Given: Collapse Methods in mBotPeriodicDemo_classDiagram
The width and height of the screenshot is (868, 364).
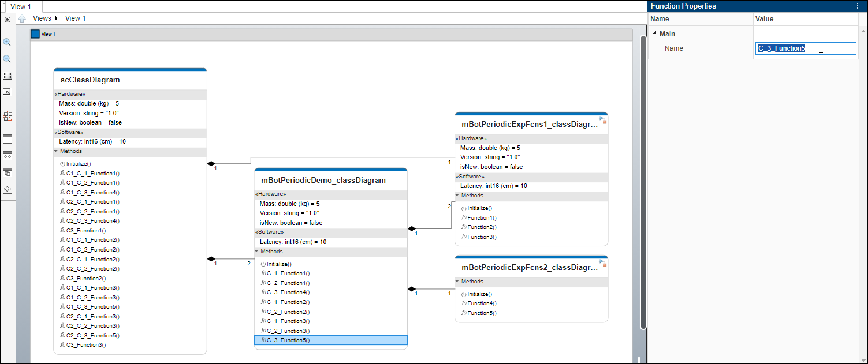Looking at the screenshot, I should (257, 251).
